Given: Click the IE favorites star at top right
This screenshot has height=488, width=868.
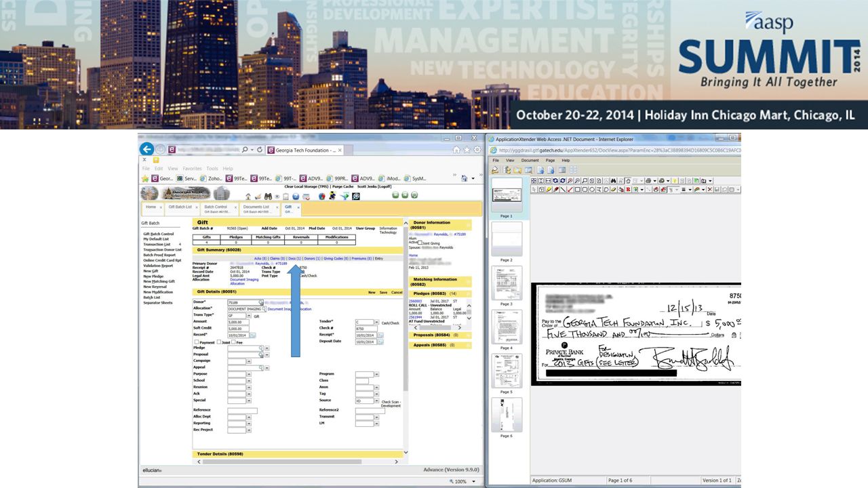Looking at the screenshot, I should click(467, 150).
